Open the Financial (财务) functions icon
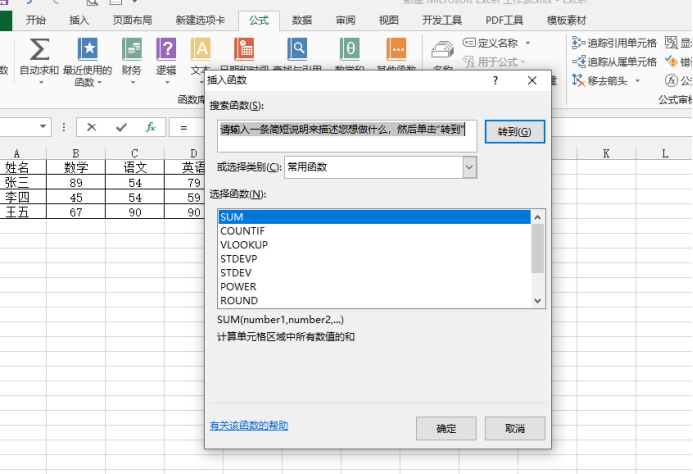The width and height of the screenshot is (693, 474). (132, 49)
